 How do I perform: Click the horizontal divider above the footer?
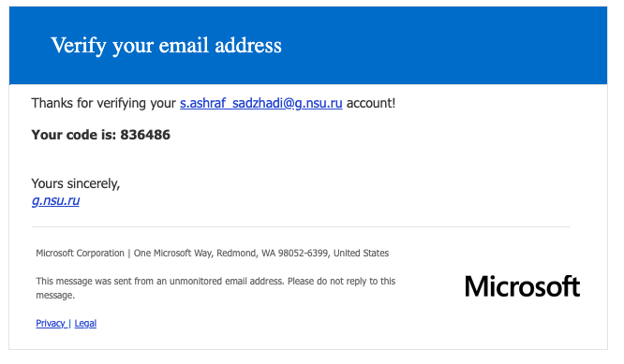point(302,226)
